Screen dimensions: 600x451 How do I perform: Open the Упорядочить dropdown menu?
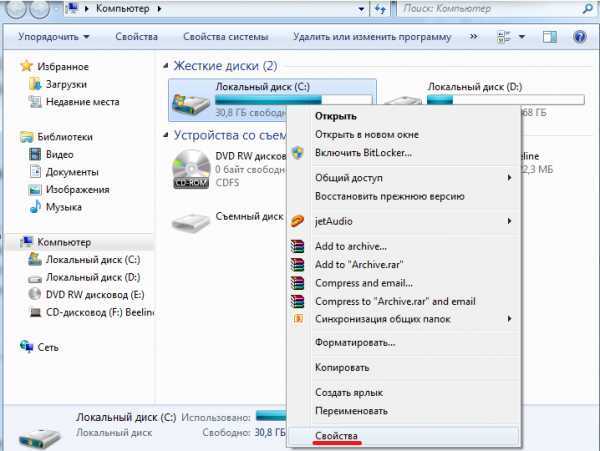54,37
